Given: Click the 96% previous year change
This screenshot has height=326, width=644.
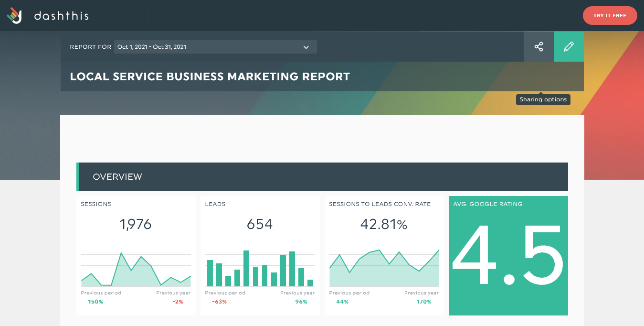Looking at the screenshot, I should click(302, 302).
